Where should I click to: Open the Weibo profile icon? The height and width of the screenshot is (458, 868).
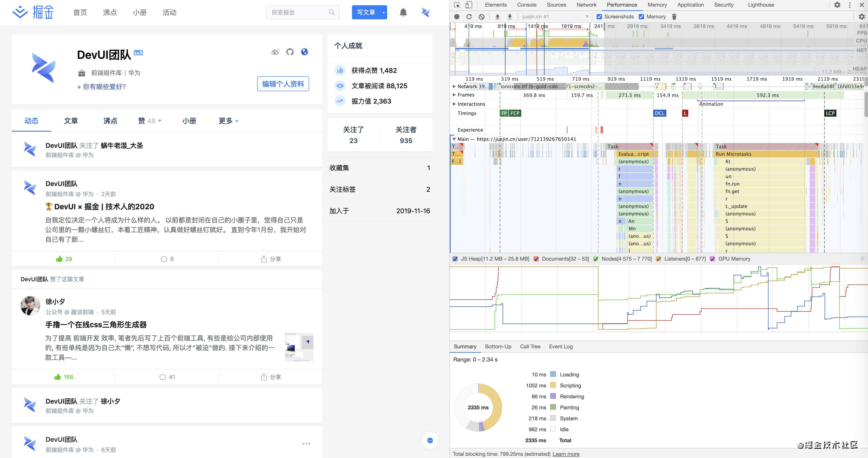pos(275,52)
